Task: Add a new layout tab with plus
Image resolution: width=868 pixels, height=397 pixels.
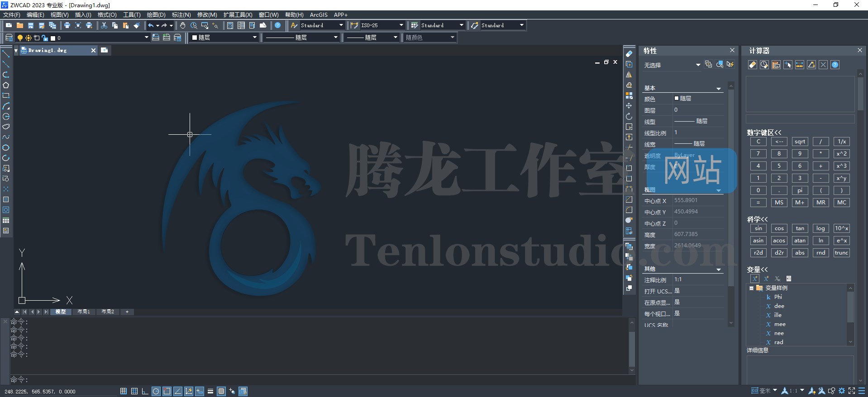Action: click(x=127, y=312)
